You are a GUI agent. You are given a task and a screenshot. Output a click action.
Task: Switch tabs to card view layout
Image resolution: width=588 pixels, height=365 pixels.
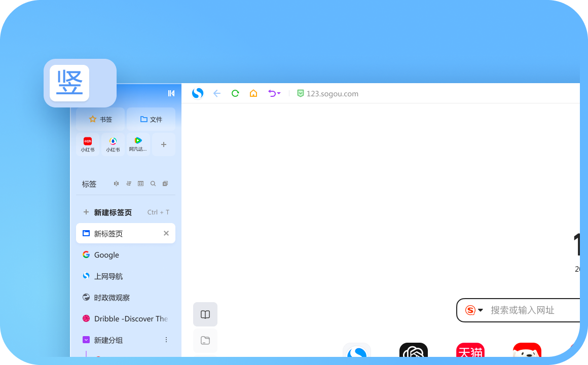(140, 184)
